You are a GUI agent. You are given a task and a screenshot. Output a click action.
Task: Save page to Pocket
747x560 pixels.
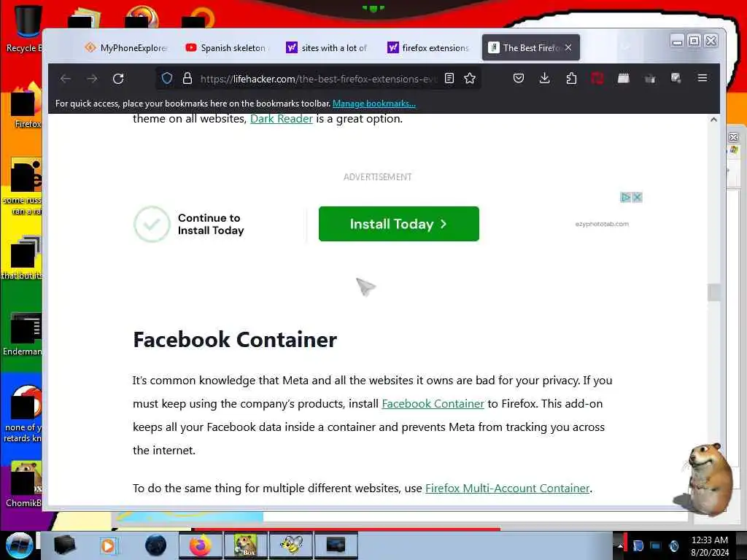[519, 78]
